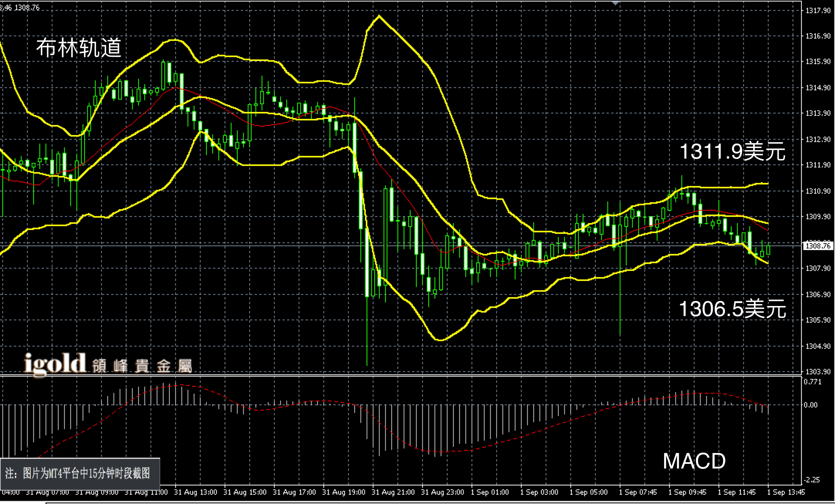
Task: Click the MT4 15-minute note box
Action: (80, 473)
